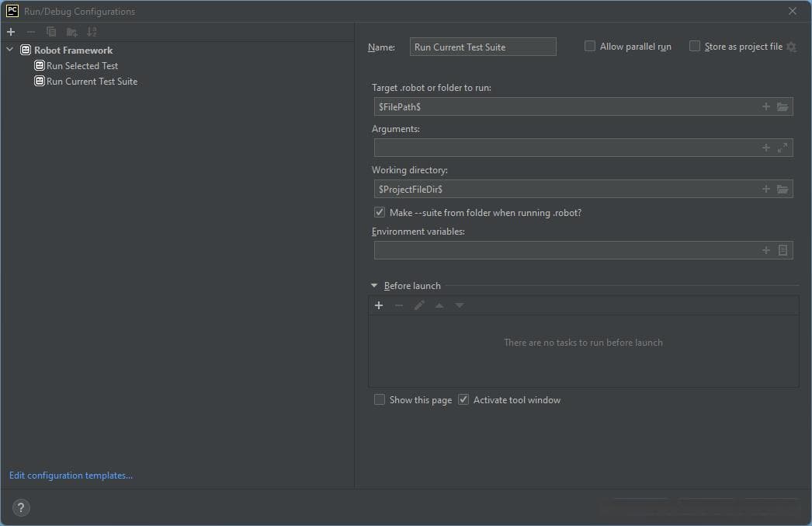Open help with the question mark button

(x=21, y=507)
